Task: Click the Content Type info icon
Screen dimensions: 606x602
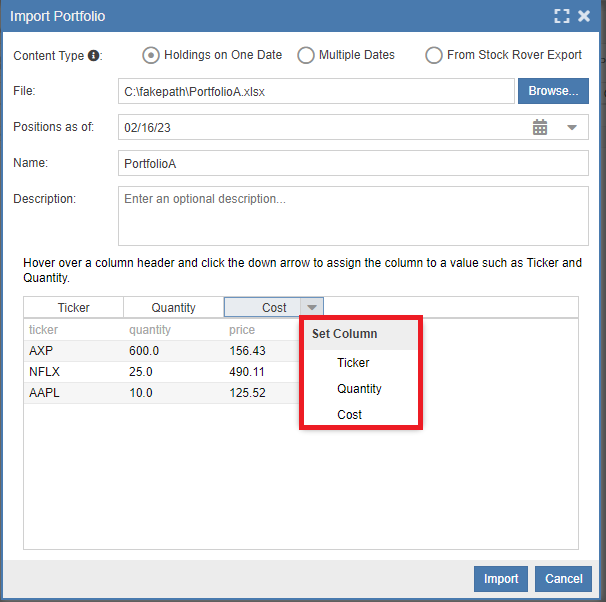Action: point(94,56)
